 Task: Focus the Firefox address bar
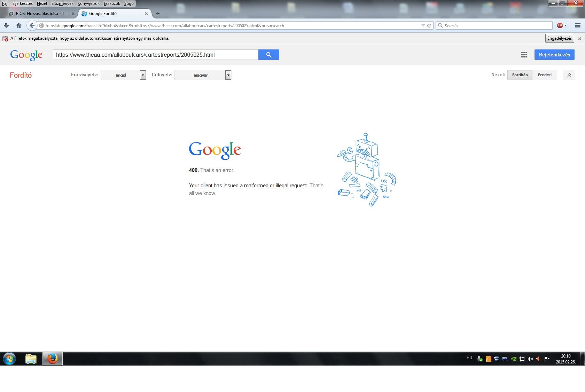[x=230, y=25]
